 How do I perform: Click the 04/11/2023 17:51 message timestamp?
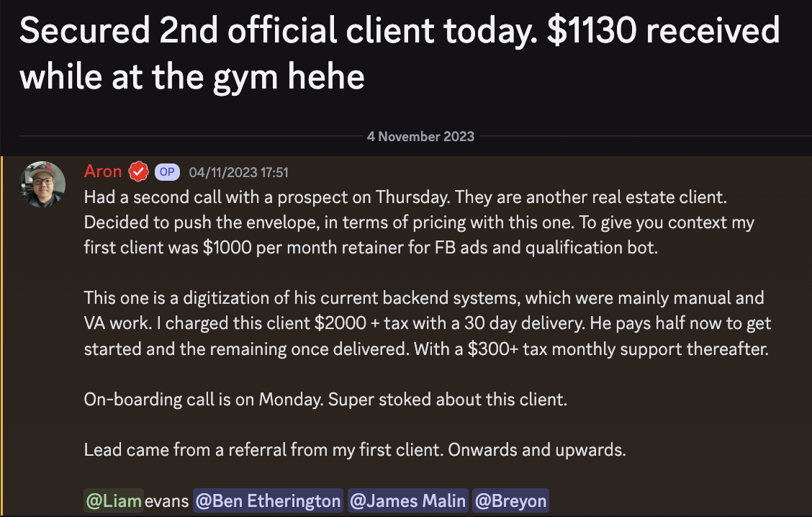(238, 173)
